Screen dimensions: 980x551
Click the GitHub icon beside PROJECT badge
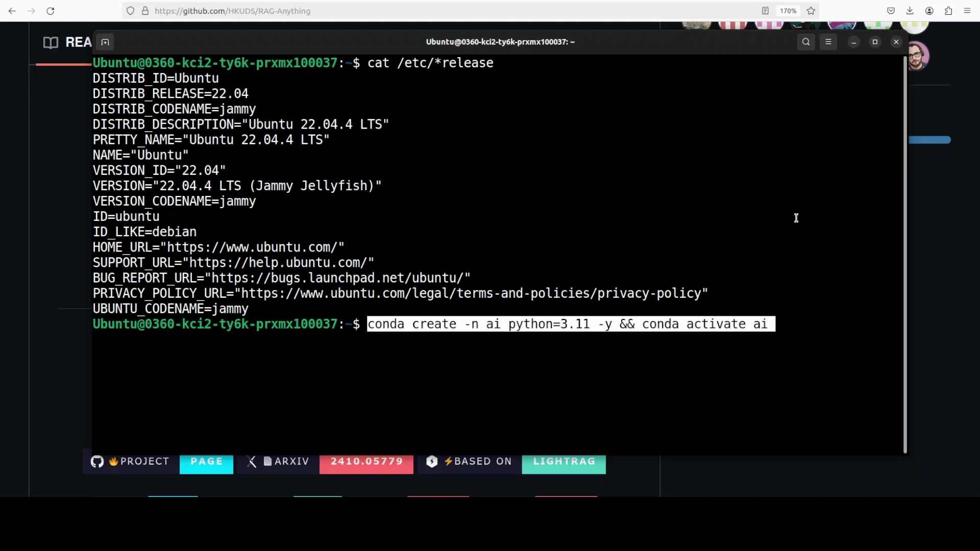pyautogui.click(x=97, y=461)
